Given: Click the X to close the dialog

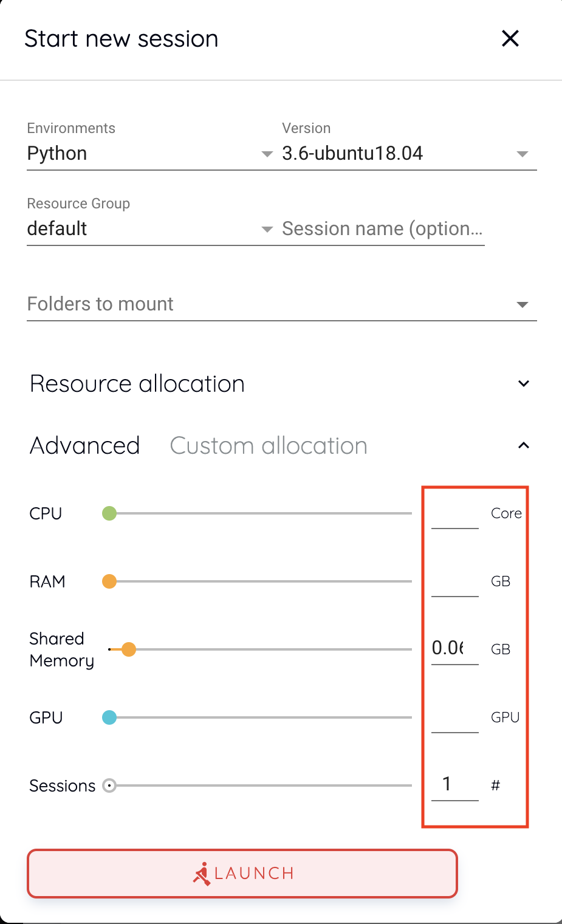Looking at the screenshot, I should pos(510,38).
